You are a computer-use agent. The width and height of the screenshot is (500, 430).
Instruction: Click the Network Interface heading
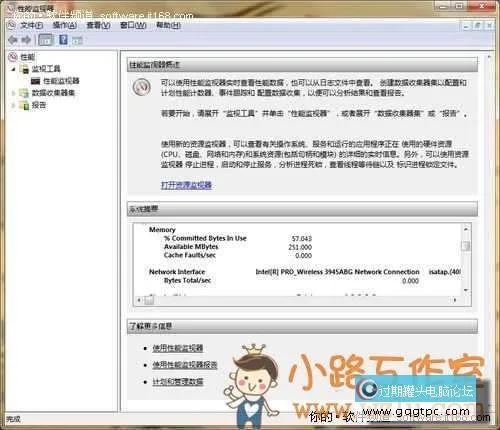point(177,272)
